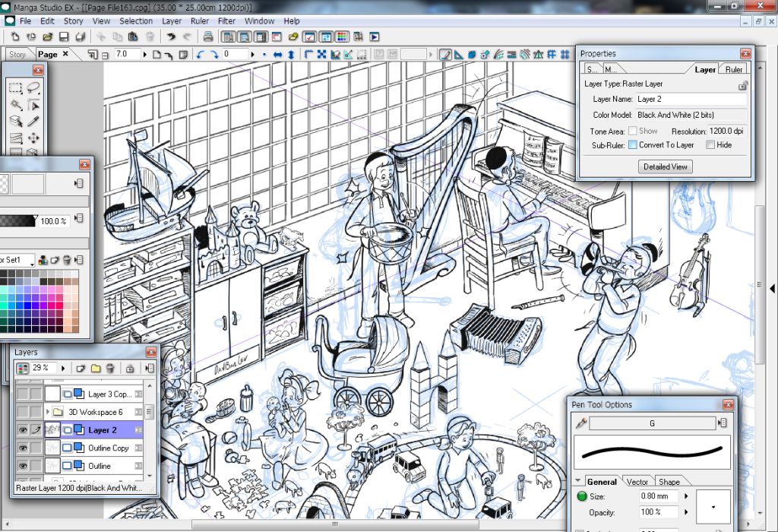Check Convert To Layer Sub-Ruler option
778x532 pixels.
coord(633,145)
